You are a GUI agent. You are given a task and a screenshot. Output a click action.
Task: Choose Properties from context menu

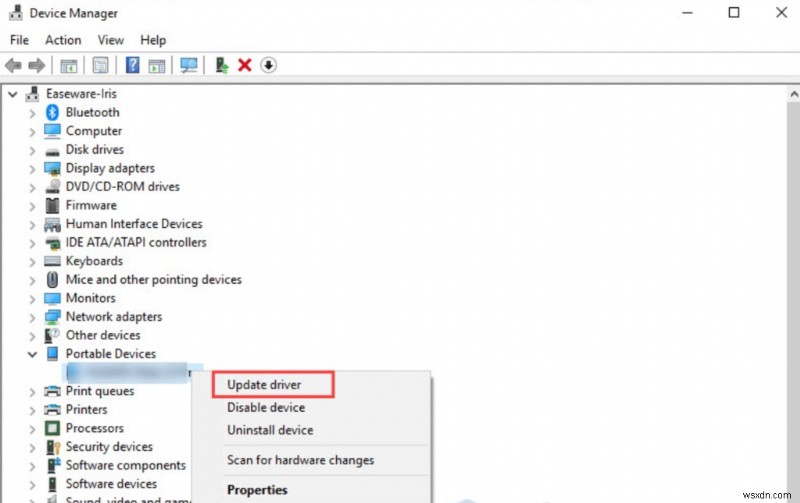point(257,490)
